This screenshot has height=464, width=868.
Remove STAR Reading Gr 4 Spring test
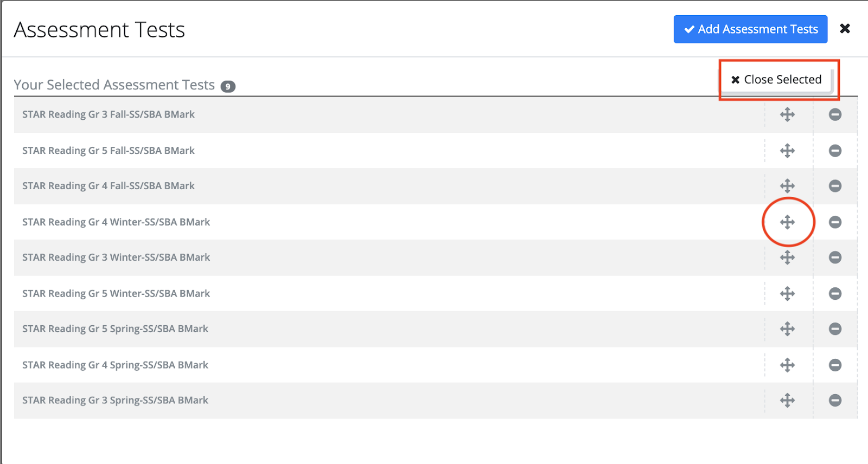tap(835, 365)
